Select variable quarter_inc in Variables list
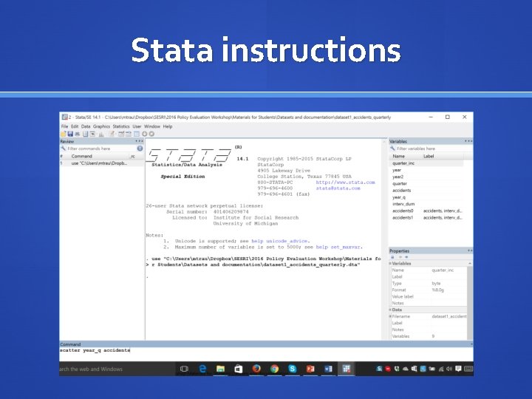This screenshot has height=399, width=532. (x=426, y=163)
